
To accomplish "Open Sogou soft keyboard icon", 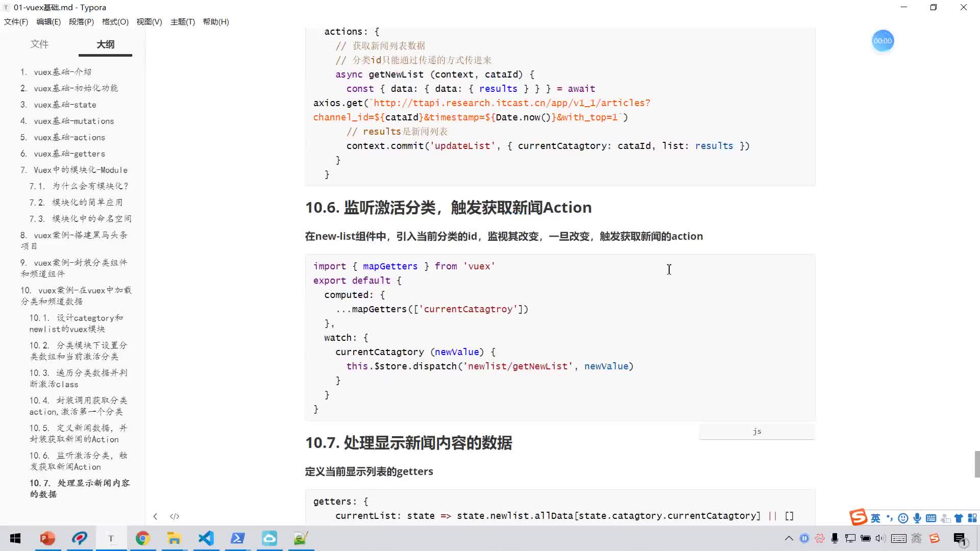I will pyautogui.click(x=931, y=518).
